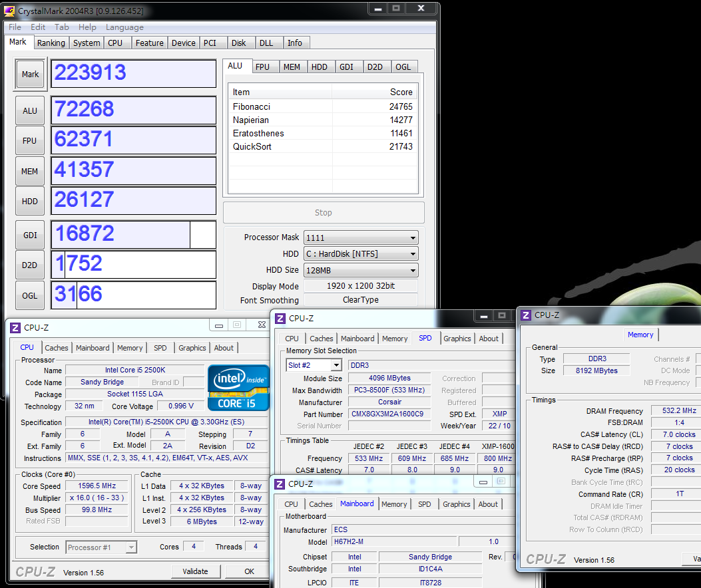The image size is (701, 588).
Task: Click OK in the CPU-Z CPU window
Action: coord(249,571)
